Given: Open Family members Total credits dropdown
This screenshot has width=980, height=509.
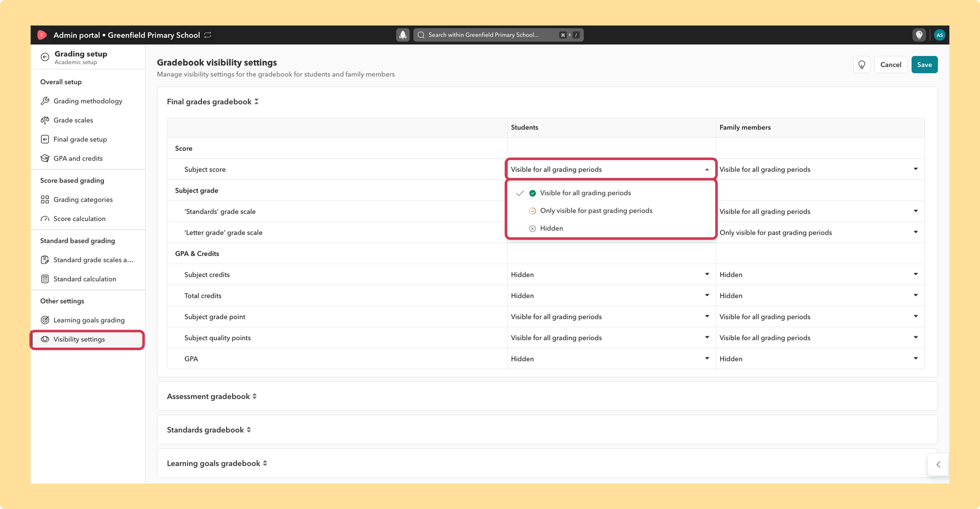Looking at the screenshot, I should pyautogui.click(x=820, y=296).
